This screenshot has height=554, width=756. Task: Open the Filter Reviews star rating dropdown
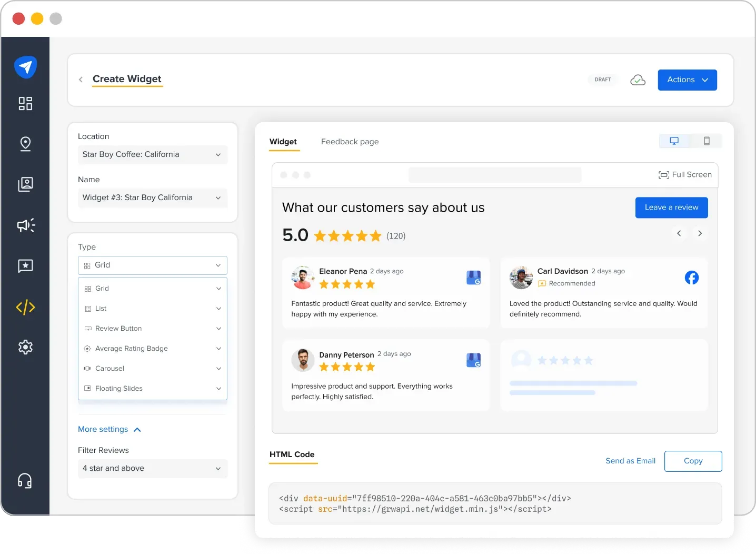[152, 468]
